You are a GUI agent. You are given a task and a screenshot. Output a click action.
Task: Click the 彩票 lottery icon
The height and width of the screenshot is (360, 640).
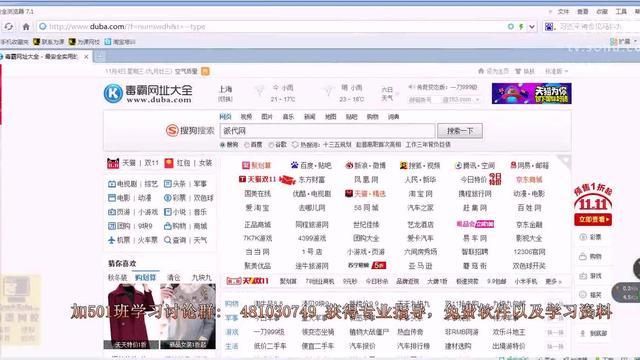point(167,198)
